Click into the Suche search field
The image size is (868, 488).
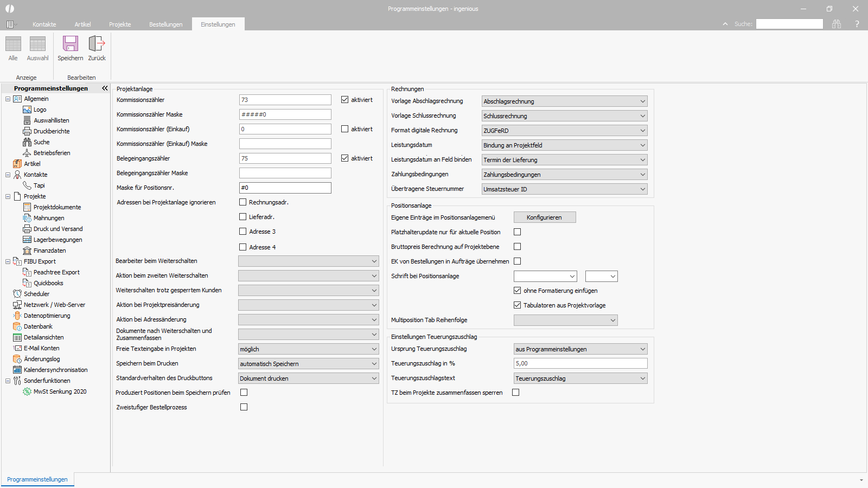789,24
